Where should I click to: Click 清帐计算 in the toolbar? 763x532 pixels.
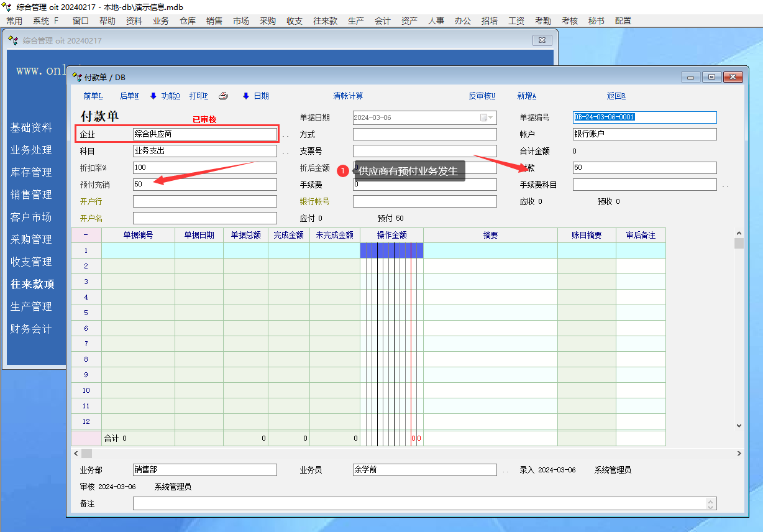(348, 96)
